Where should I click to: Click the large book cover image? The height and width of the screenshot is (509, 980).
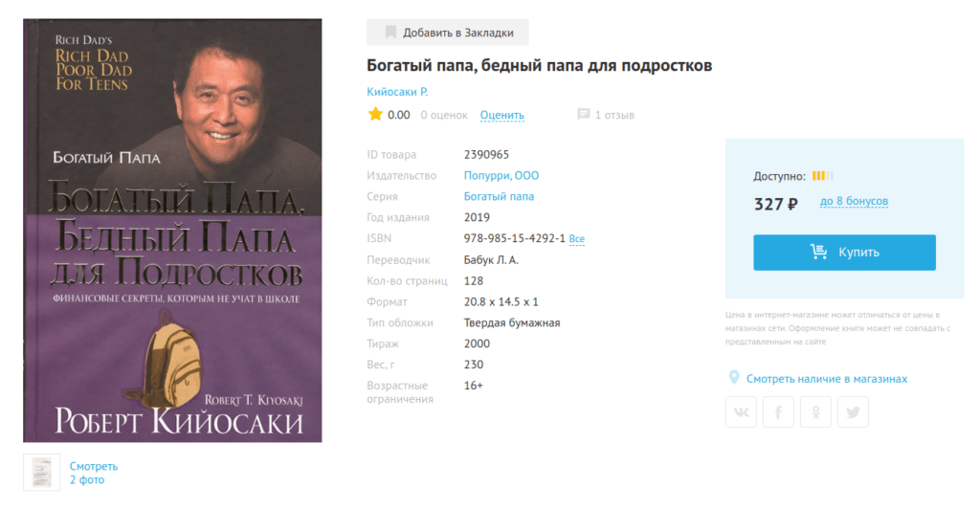coord(172,231)
